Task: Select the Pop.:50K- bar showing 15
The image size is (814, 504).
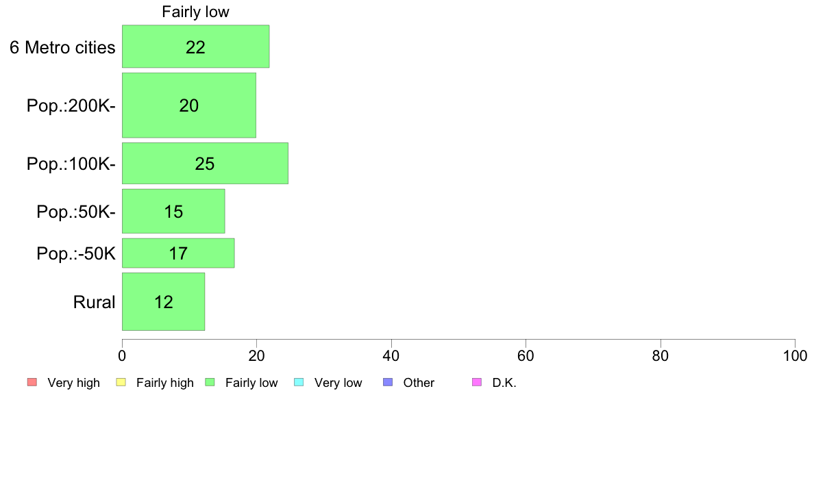Action: pyautogui.click(x=173, y=211)
